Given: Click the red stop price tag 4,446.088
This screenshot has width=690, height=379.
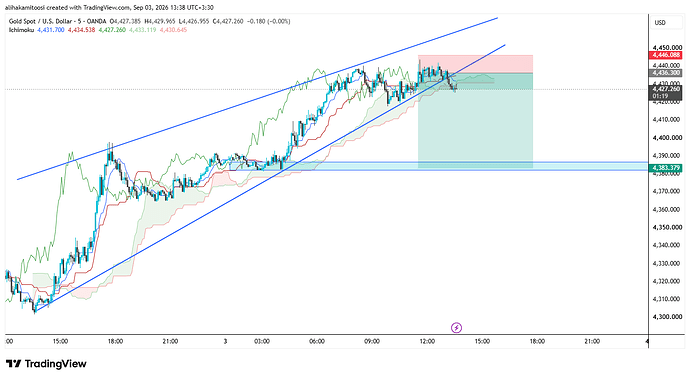Looking at the screenshot, I should [666, 55].
